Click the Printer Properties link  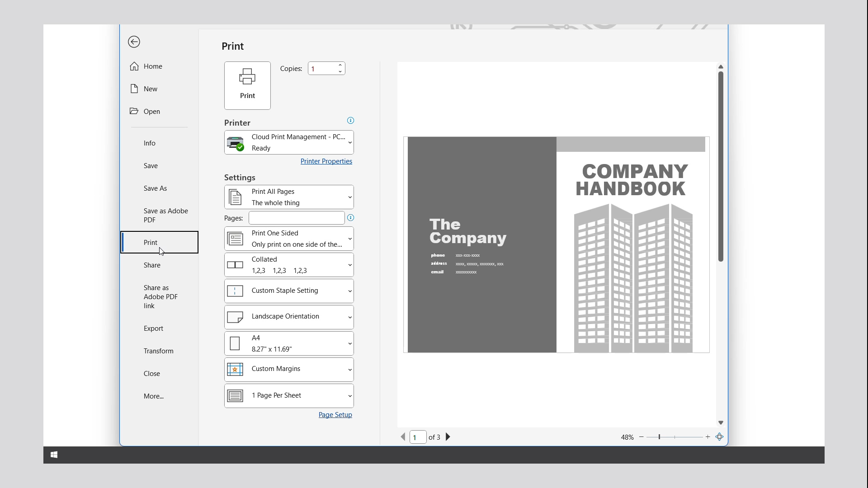326,161
